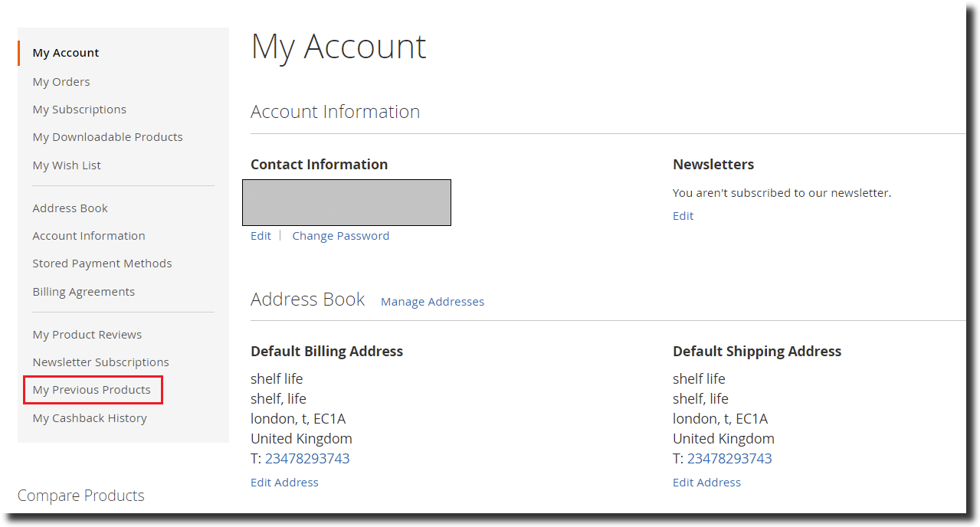The width and height of the screenshot is (980, 527).
Task: Click phone number in Default Billing Address
Action: [307, 459]
